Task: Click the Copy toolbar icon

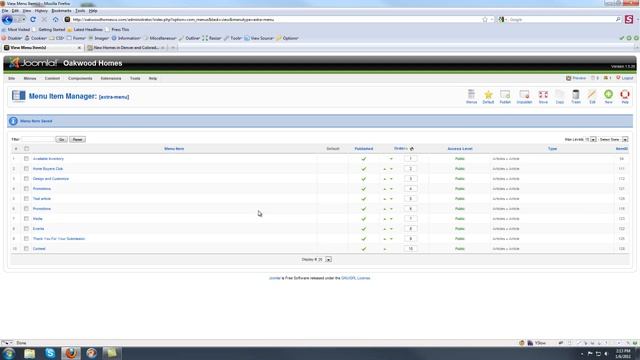Action: [x=560, y=96]
